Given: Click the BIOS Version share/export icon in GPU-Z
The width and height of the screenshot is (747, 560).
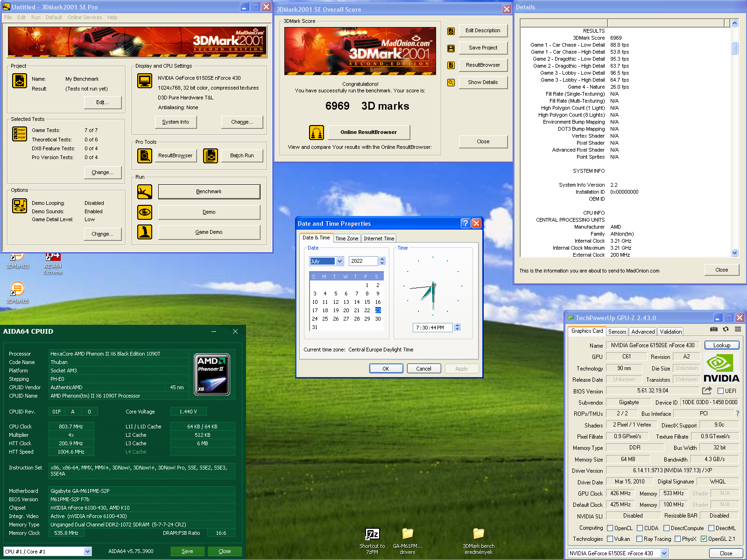Looking at the screenshot, I should point(707,391).
